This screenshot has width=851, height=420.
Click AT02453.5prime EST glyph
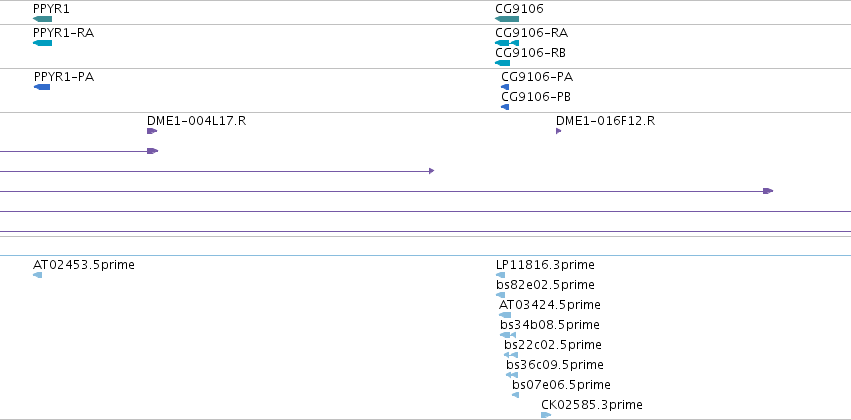(37, 275)
